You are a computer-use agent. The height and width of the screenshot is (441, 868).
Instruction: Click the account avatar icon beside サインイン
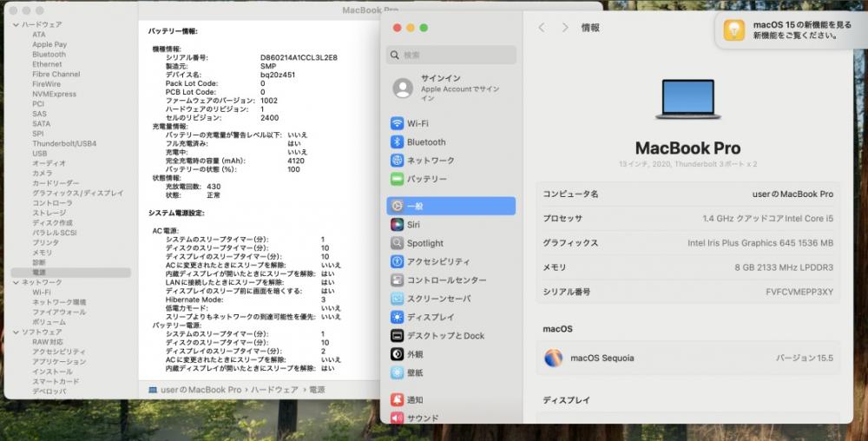pyautogui.click(x=403, y=88)
